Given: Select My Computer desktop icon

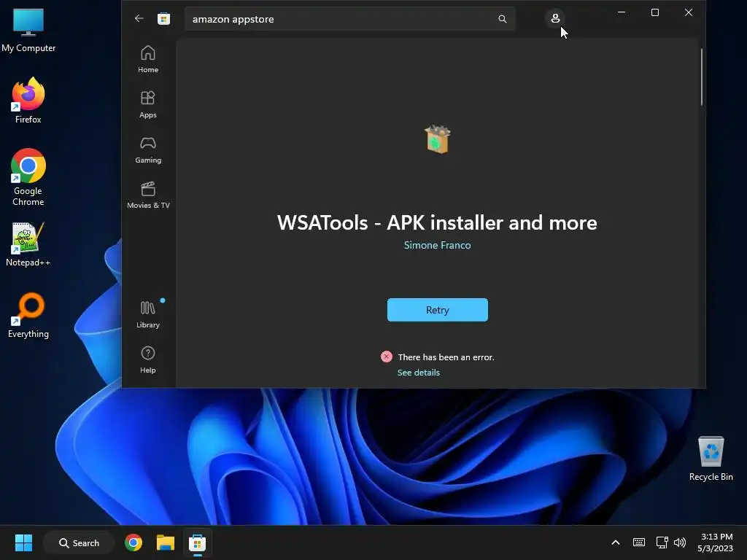Looking at the screenshot, I should pyautogui.click(x=28, y=31).
